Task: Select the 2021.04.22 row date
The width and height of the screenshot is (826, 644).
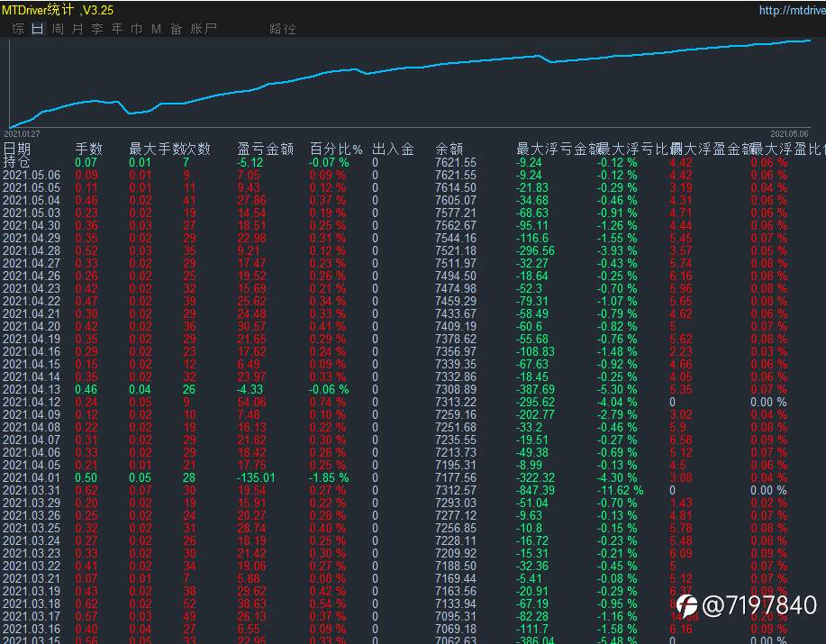Action: click(32, 301)
